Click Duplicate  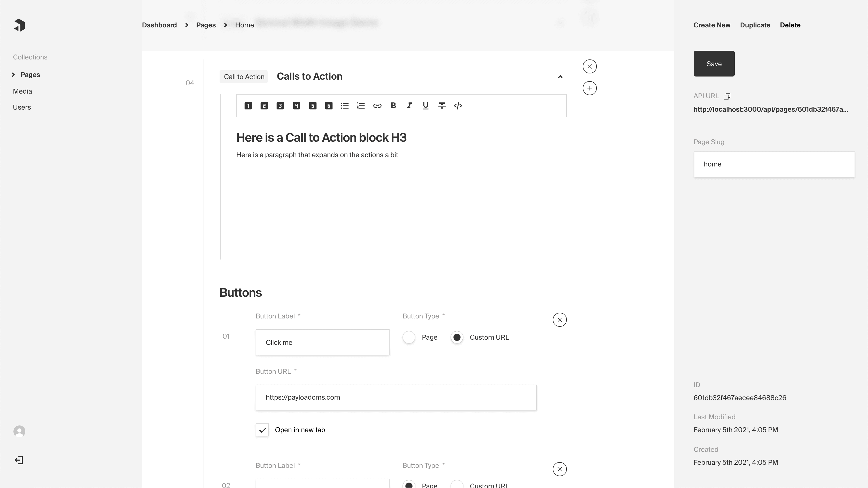click(x=755, y=25)
